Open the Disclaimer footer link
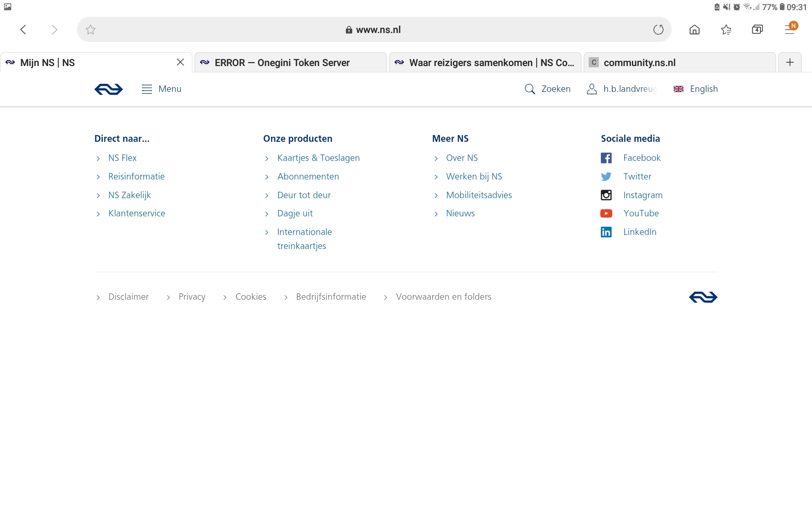The width and height of the screenshot is (812, 508). pyautogui.click(x=128, y=297)
